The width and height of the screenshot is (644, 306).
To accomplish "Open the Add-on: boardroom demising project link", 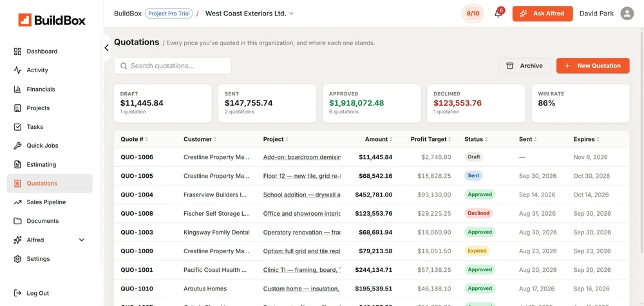I will tap(302, 157).
